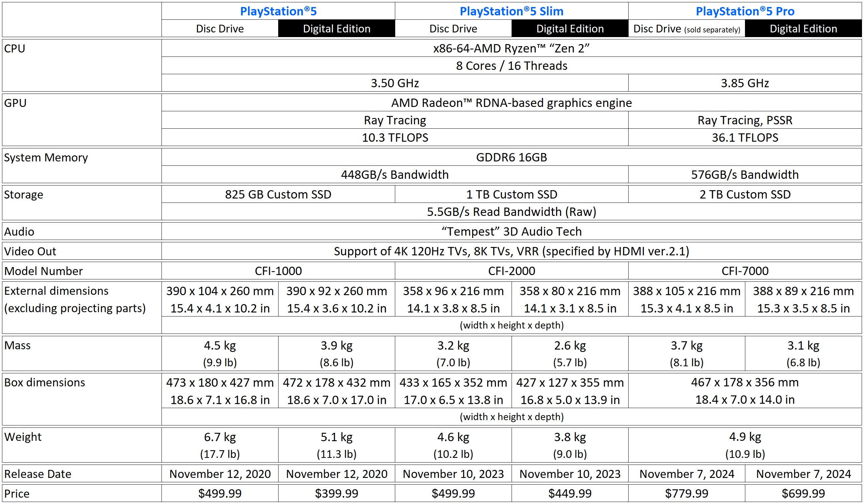Screen dimensions: 864x504
Task: Click the $779.99 price cell
Action: click(687, 493)
